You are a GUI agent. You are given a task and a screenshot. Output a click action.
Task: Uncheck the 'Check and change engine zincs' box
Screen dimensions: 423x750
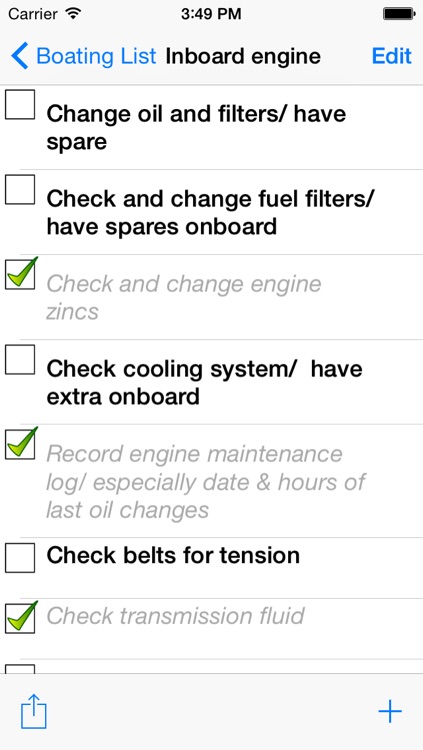tap(21, 274)
